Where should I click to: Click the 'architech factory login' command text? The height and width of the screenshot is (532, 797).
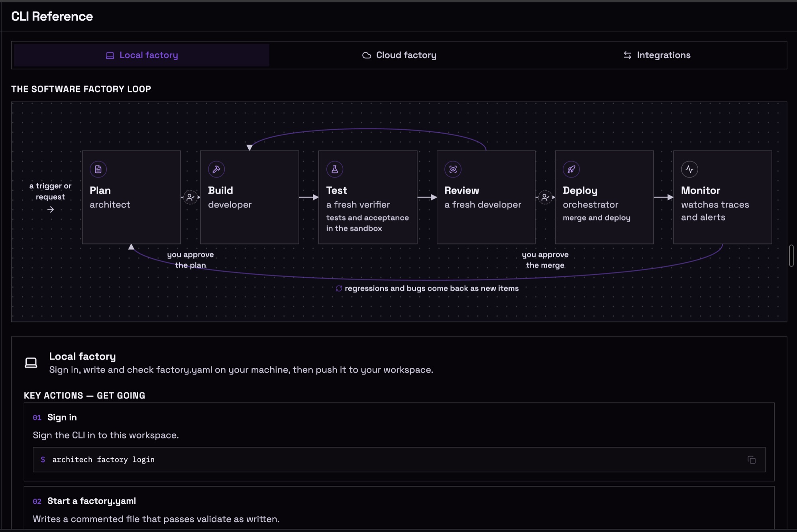click(104, 460)
